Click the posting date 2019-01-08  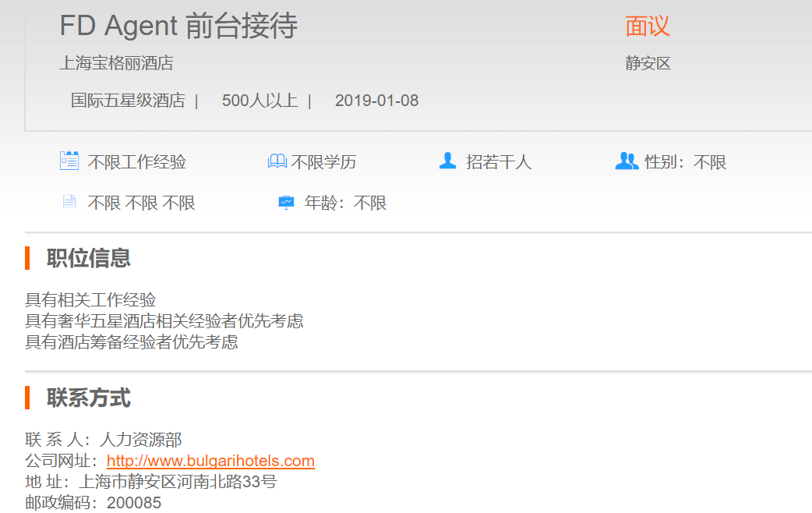(x=376, y=101)
